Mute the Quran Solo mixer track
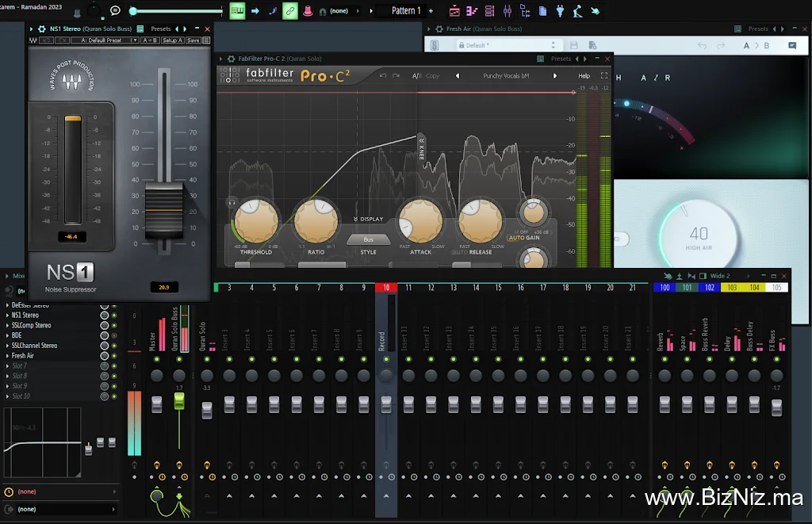Screen dimensions: 812x524 pyautogui.click(x=207, y=359)
